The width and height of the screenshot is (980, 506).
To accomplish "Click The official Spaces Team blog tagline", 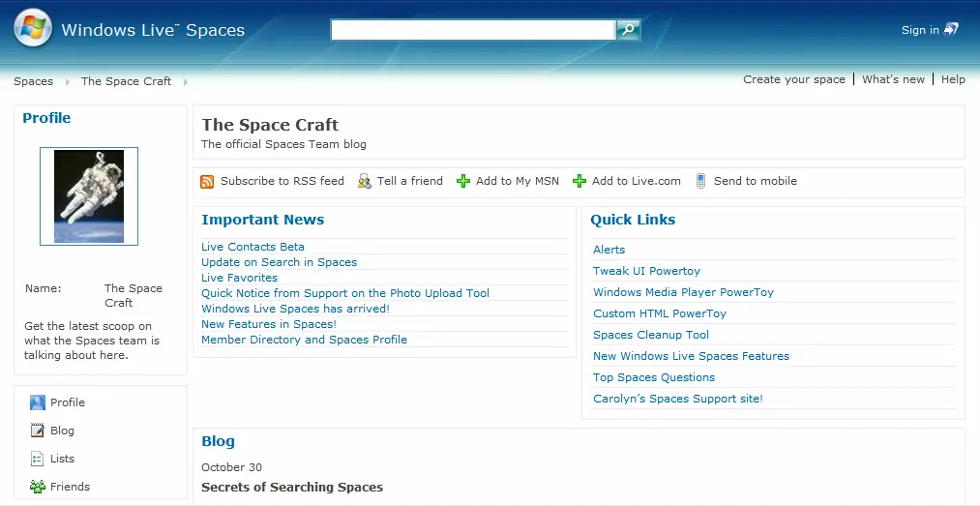I will (x=283, y=144).
